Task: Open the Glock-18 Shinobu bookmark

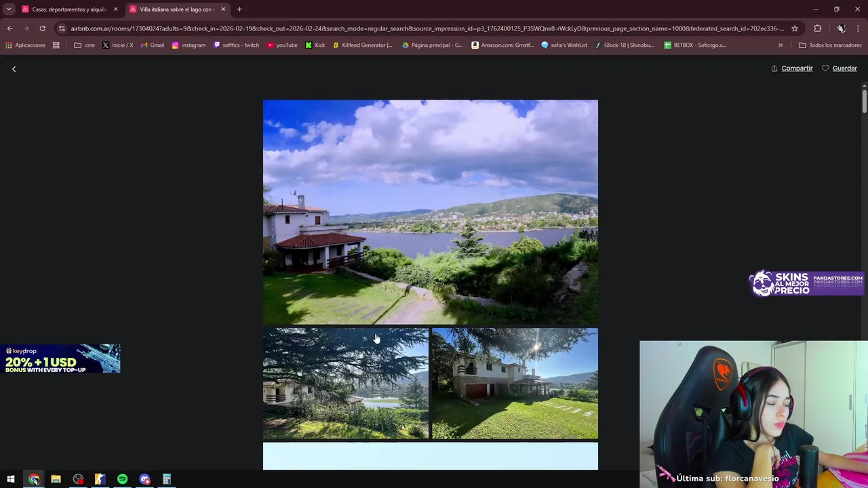Action: (625, 45)
